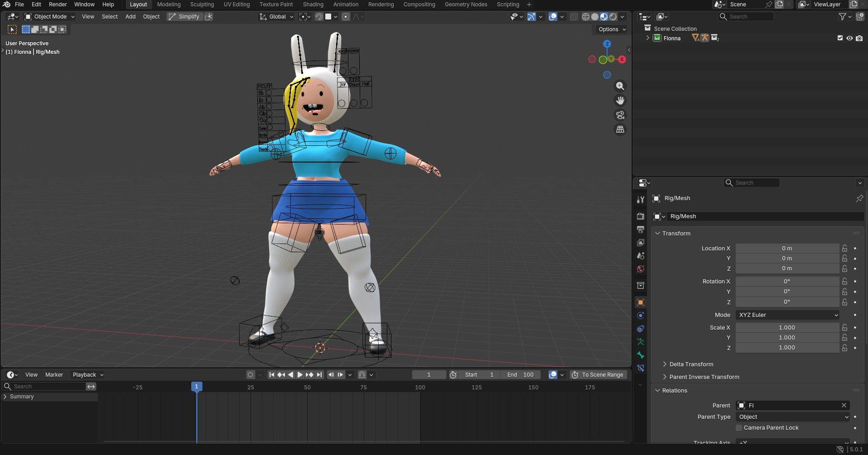Switch to the Shading workspace tab
The width and height of the screenshot is (868, 455).
[313, 5]
